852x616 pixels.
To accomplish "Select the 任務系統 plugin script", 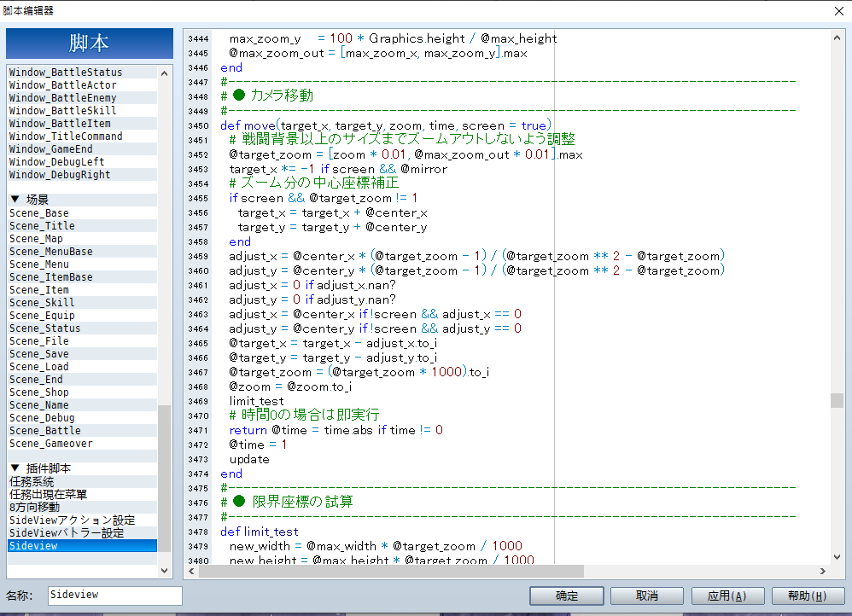I will point(83,481).
